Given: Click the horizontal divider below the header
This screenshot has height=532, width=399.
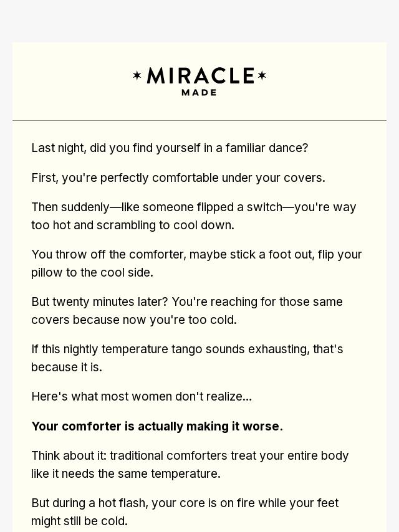Looking at the screenshot, I should click(x=199, y=120).
